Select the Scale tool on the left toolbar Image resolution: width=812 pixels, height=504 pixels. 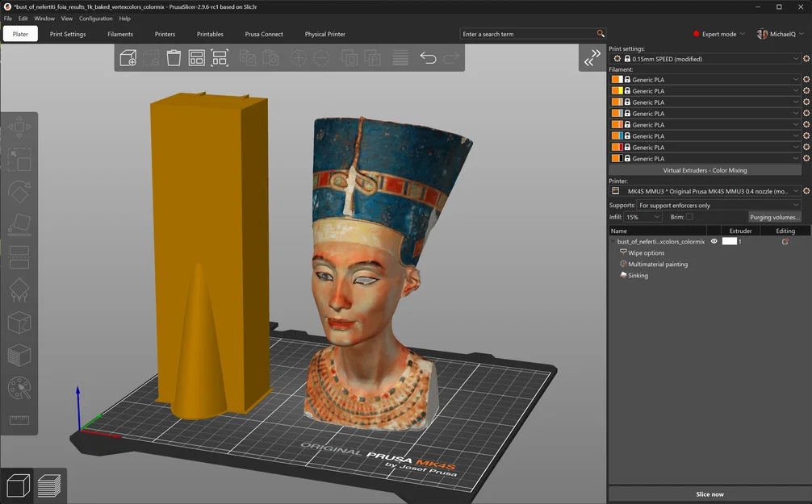[x=19, y=160]
